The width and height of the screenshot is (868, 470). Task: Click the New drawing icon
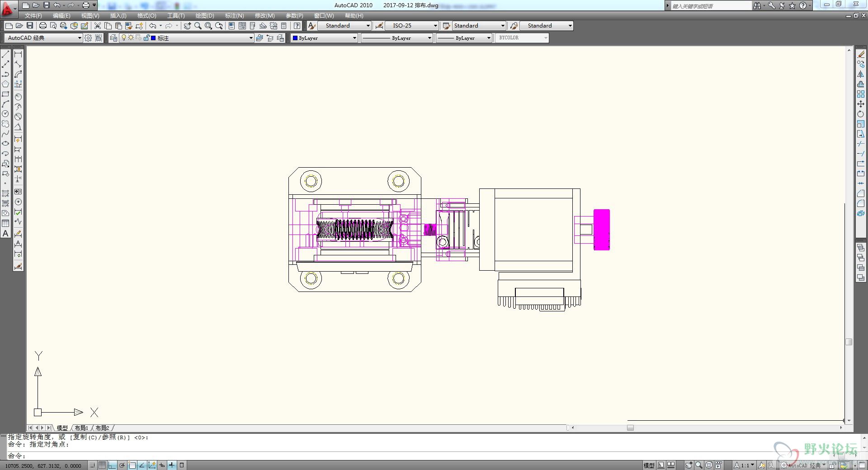[9, 26]
